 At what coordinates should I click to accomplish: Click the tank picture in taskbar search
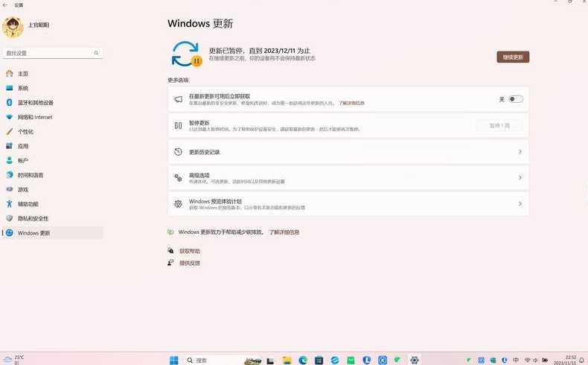click(253, 361)
